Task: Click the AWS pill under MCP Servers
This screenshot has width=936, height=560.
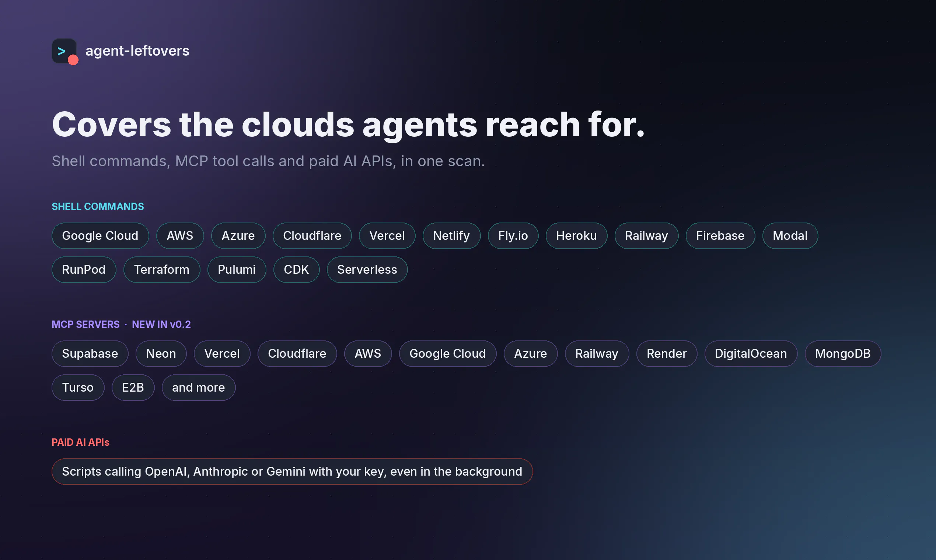Action: pyautogui.click(x=368, y=354)
